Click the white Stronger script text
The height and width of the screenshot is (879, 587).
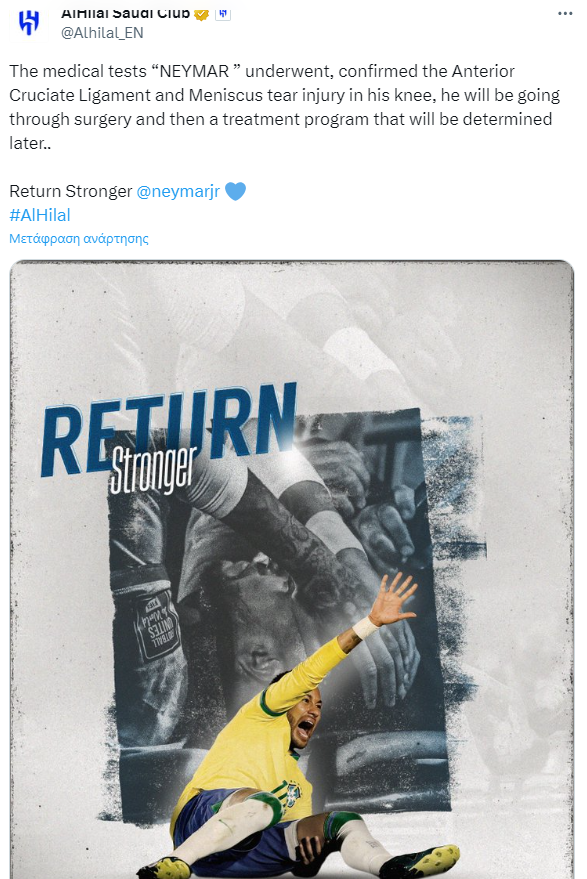tap(152, 469)
